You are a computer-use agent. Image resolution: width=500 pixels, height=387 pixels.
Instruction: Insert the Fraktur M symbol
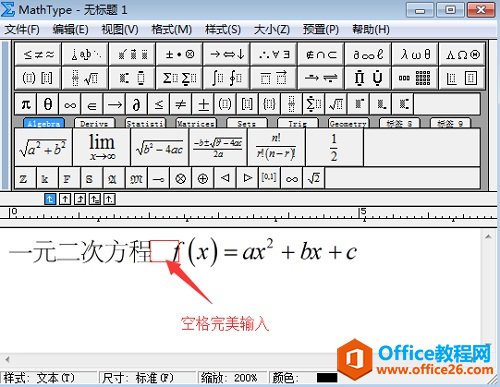click(x=136, y=179)
